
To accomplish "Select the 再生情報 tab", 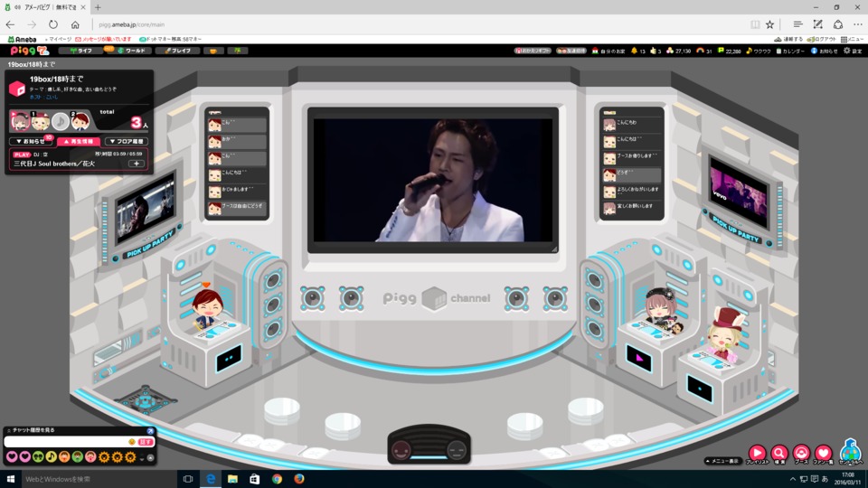I will click(79, 142).
